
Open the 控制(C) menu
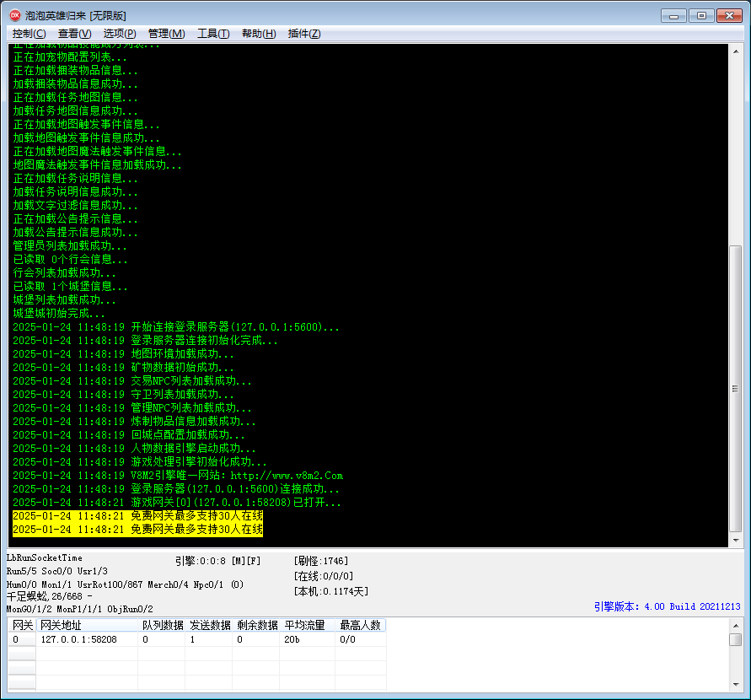[x=30, y=34]
